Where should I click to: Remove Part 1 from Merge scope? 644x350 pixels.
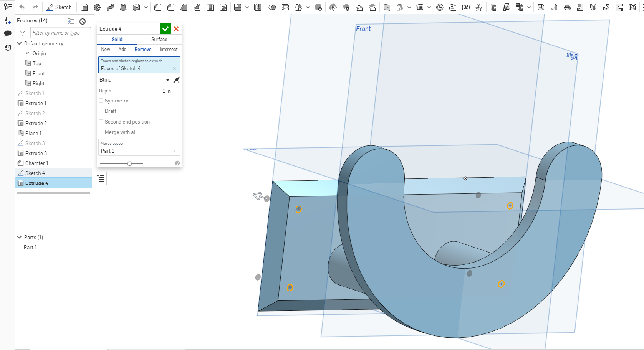point(174,151)
